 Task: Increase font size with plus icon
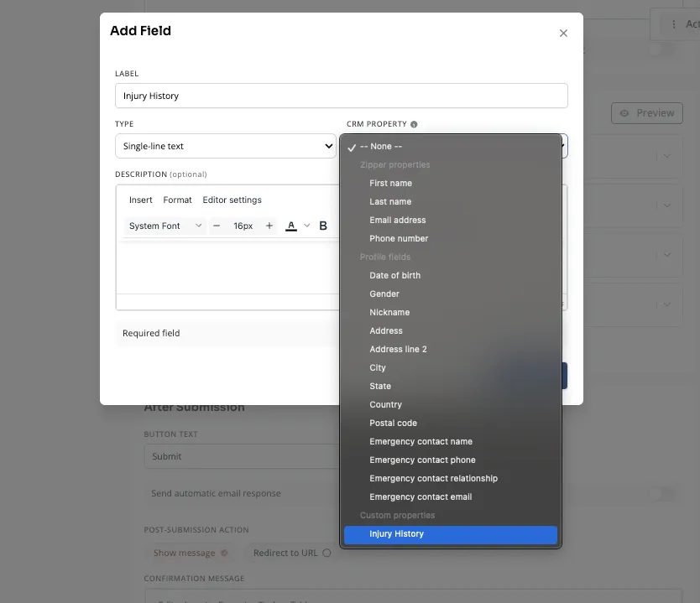tap(269, 226)
